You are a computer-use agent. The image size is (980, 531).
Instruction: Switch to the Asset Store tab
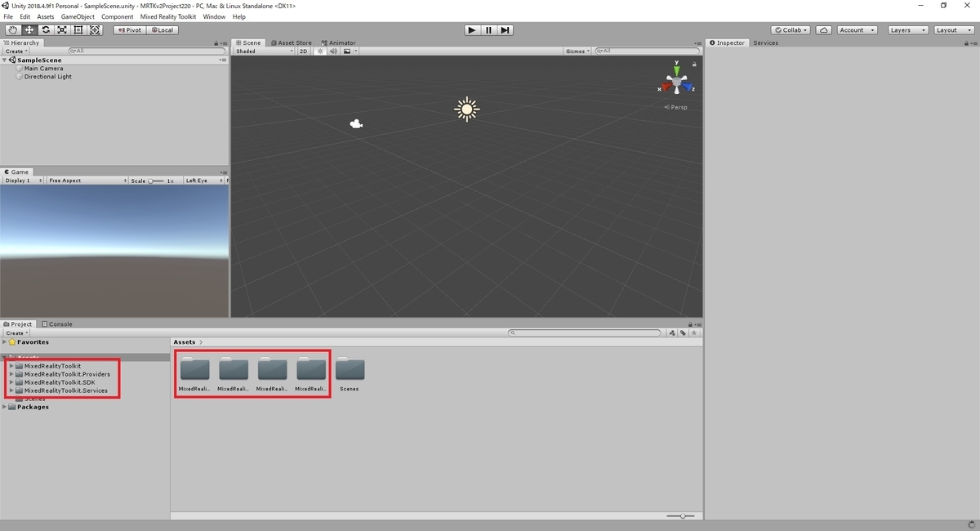[292, 42]
